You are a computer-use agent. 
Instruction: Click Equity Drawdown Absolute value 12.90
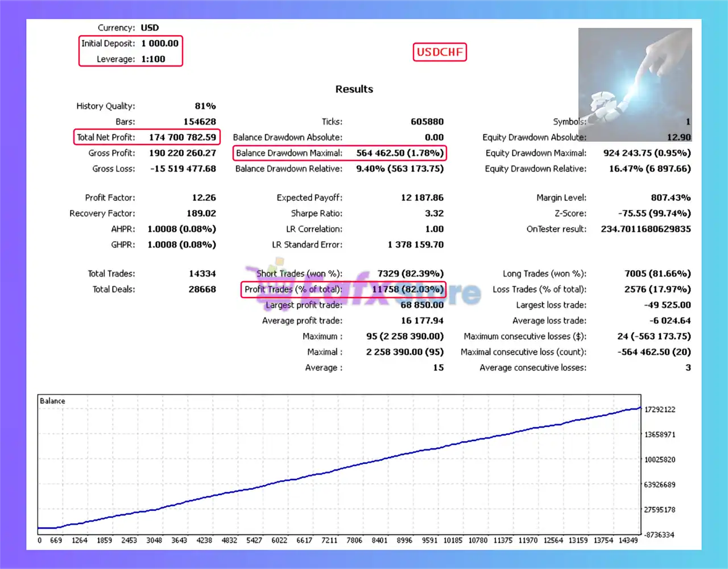coord(679,137)
